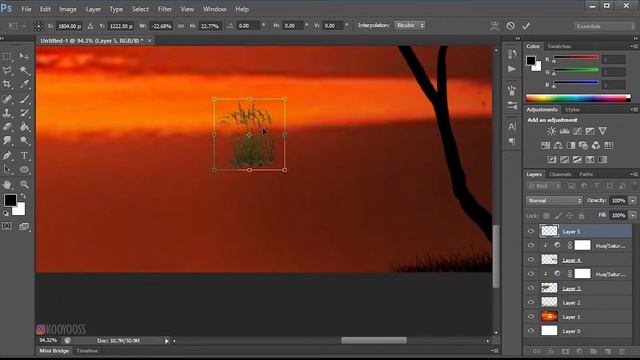Open the Layer menu
The image size is (640, 360).
coord(93,9)
